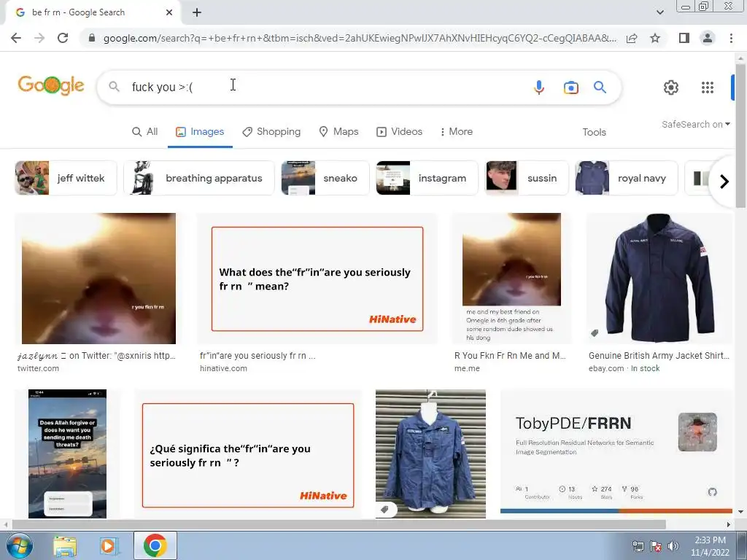Open the SafeSearch on dropdown
This screenshot has height=560, width=747.
(x=695, y=124)
